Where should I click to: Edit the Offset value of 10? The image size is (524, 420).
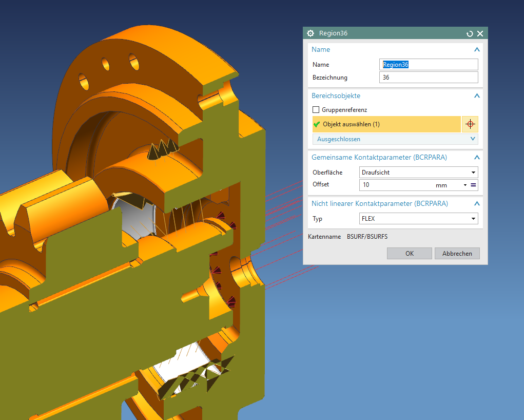tap(400, 185)
